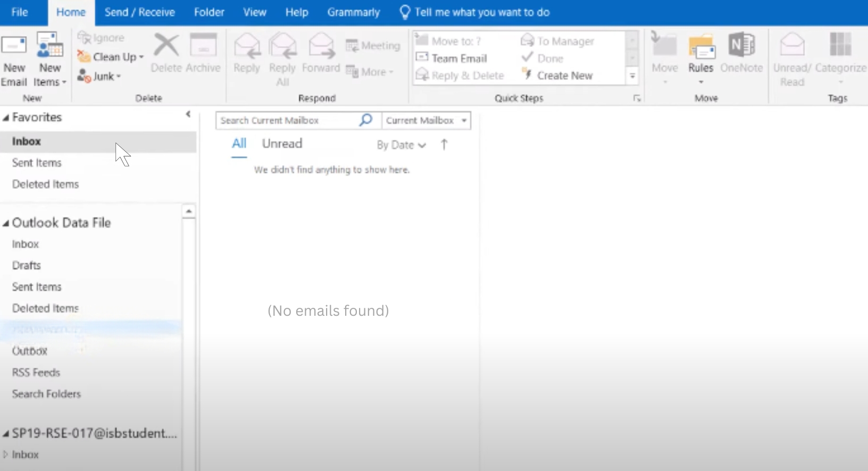Create New quick step

pos(557,75)
